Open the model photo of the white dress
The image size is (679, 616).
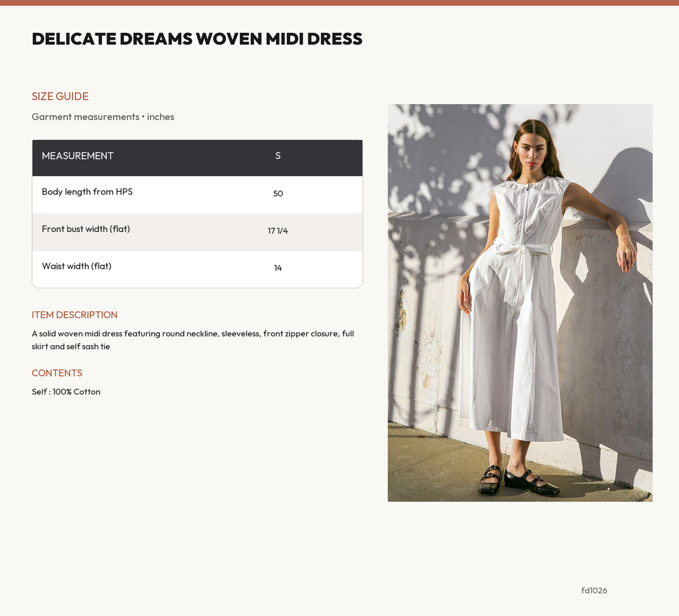pos(520,303)
